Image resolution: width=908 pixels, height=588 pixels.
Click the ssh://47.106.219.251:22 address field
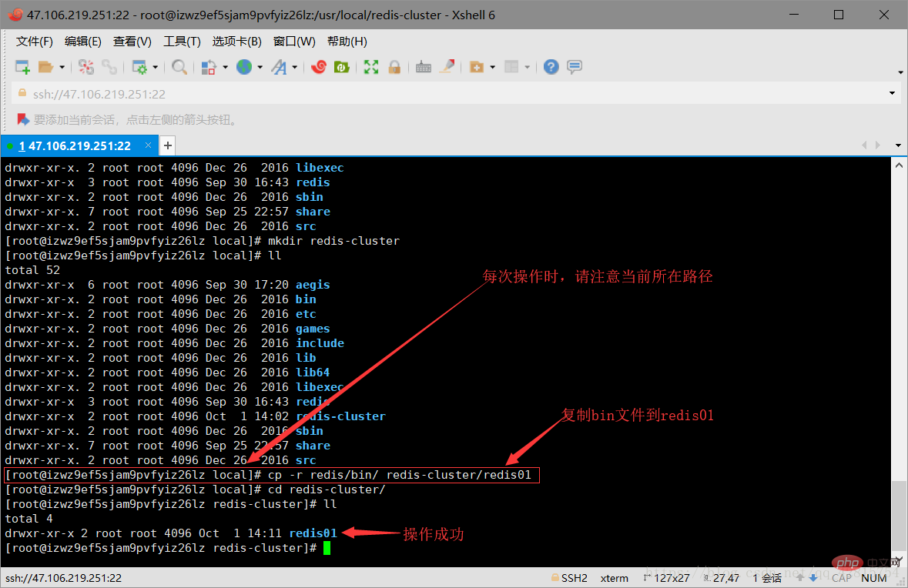(x=451, y=94)
